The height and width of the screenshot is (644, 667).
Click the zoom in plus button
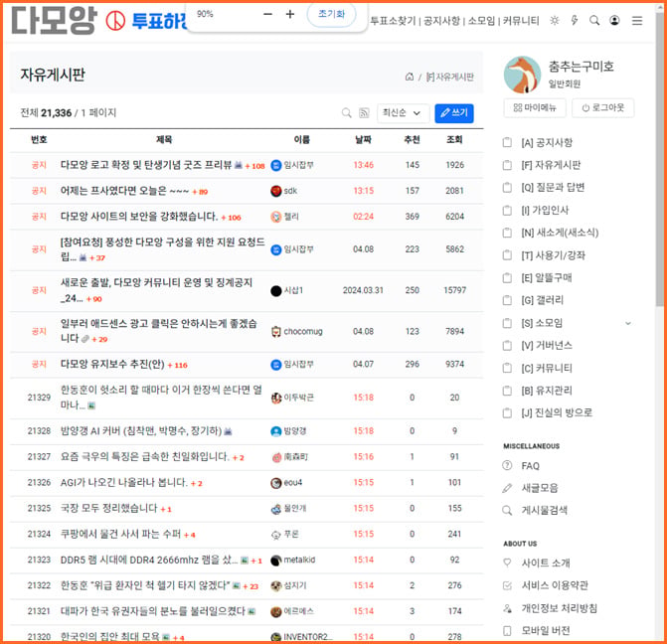pyautogui.click(x=290, y=14)
